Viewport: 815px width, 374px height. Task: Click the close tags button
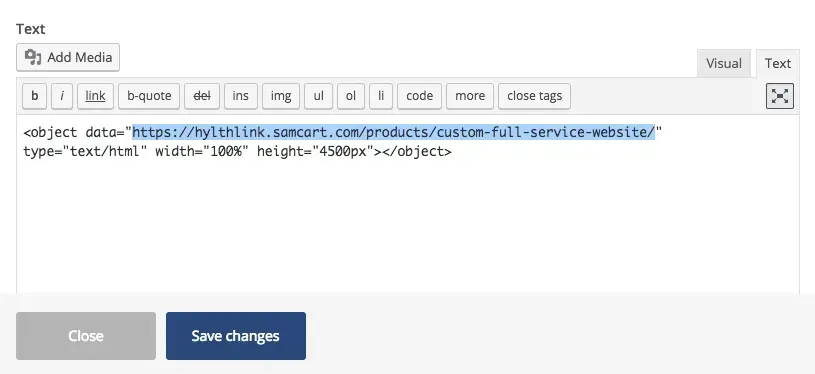[x=534, y=96]
